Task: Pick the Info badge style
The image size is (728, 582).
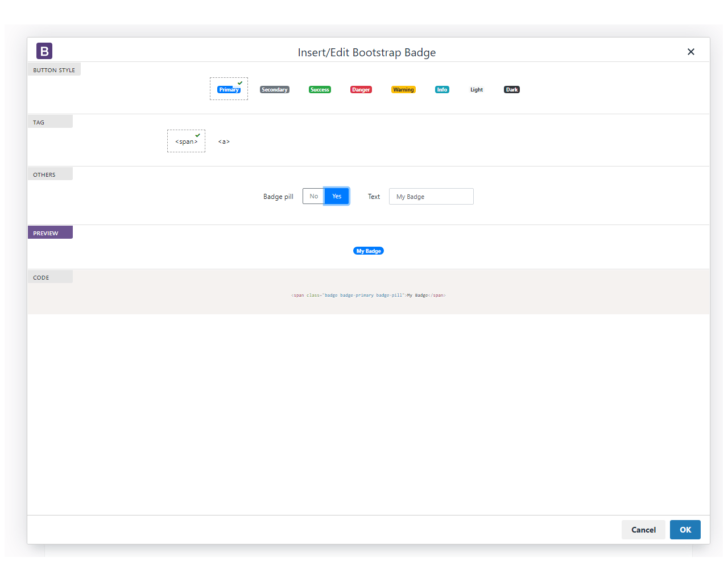Action: pyautogui.click(x=442, y=90)
